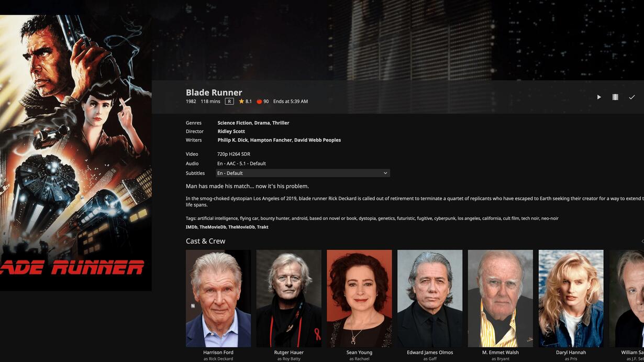Expand the Subtitles dropdown arrow
644x362 pixels.
pyautogui.click(x=385, y=173)
